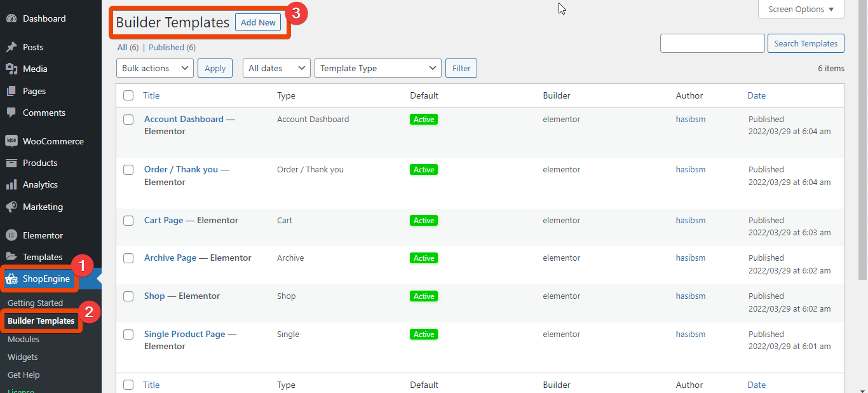Select the checkbox beside Single Product Page

tap(128, 334)
